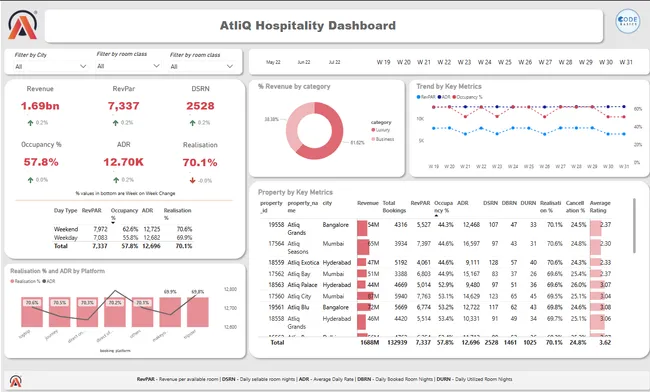Image resolution: width=650 pixels, height=392 pixels.
Task: Open the Filter by City dropdown
Action: click(x=51, y=66)
